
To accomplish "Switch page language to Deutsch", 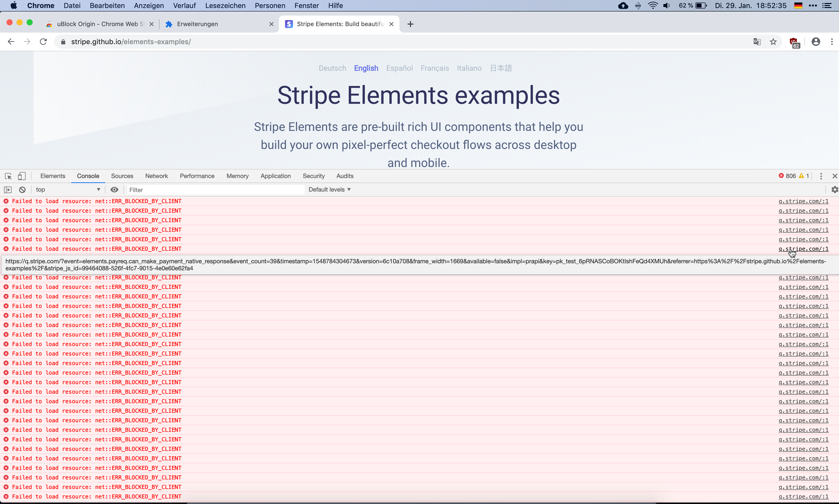I will (332, 68).
